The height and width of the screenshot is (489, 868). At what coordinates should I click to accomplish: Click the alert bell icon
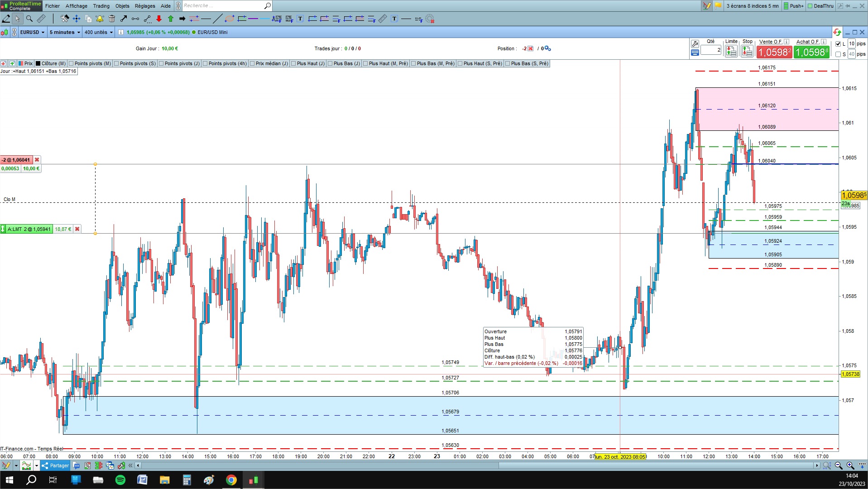click(100, 19)
